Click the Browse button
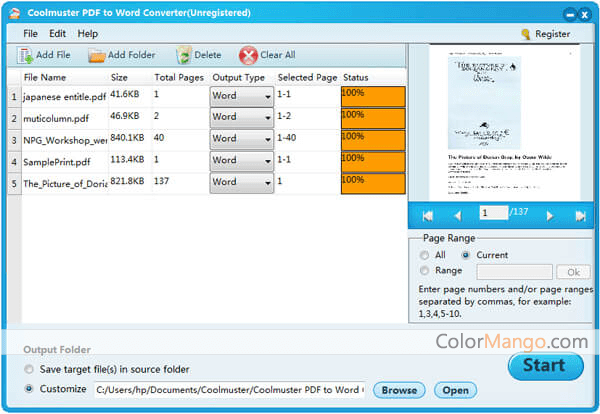Viewport: 600px width, 414px height. pos(398,390)
